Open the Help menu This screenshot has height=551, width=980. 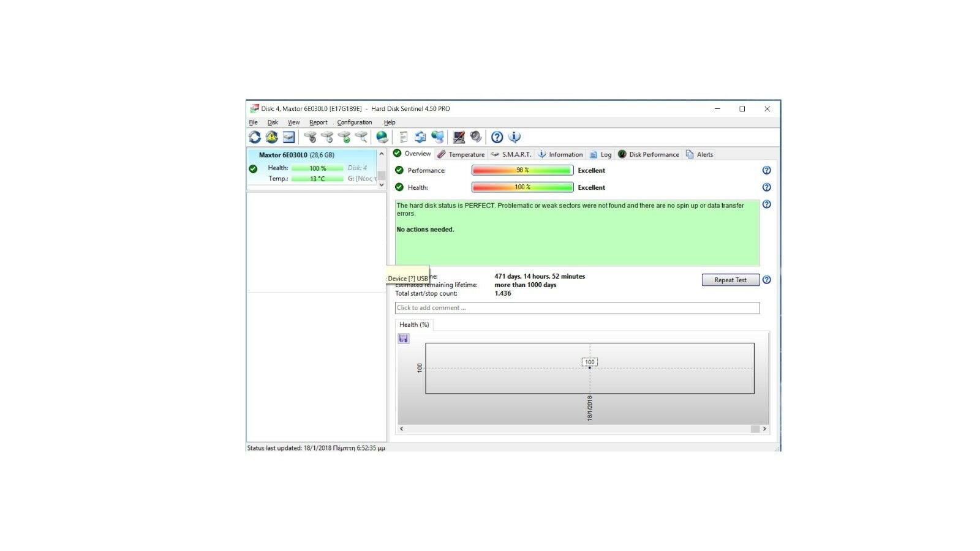click(390, 122)
